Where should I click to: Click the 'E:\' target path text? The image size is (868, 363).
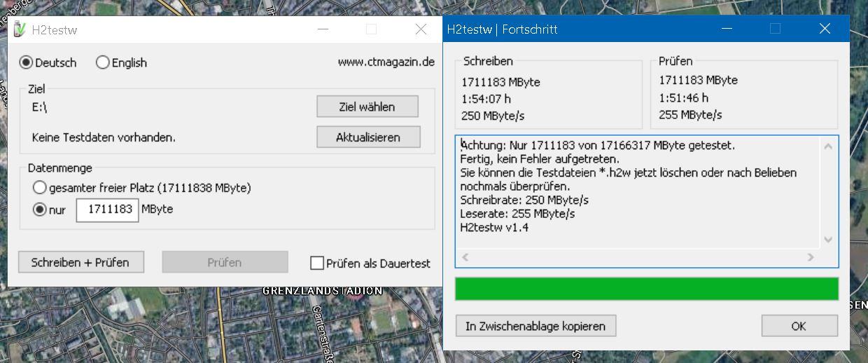(40, 107)
